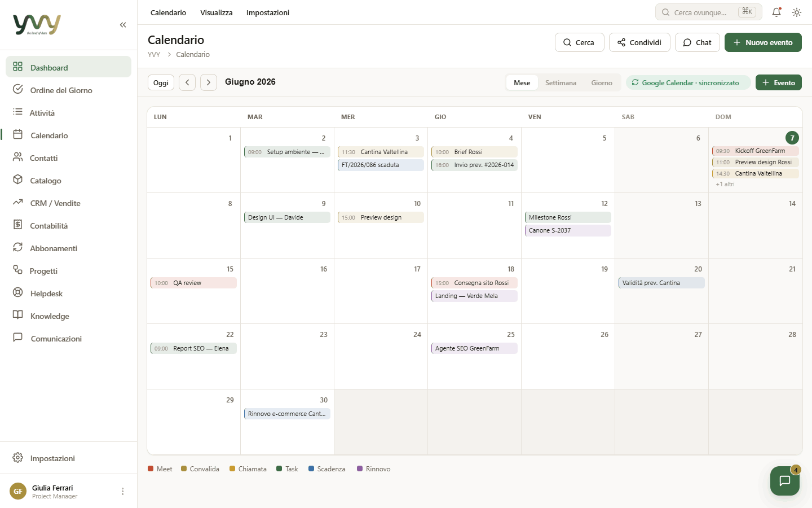The image size is (812, 508).
Task: Click the Rinnovo purple legend swatch
Action: (360, 468)
